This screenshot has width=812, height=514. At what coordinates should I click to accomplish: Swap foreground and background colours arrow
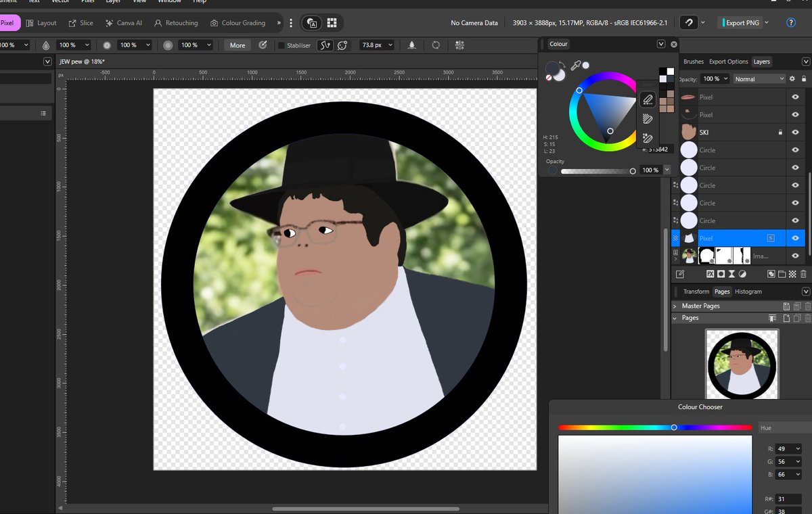coord(562,65)
